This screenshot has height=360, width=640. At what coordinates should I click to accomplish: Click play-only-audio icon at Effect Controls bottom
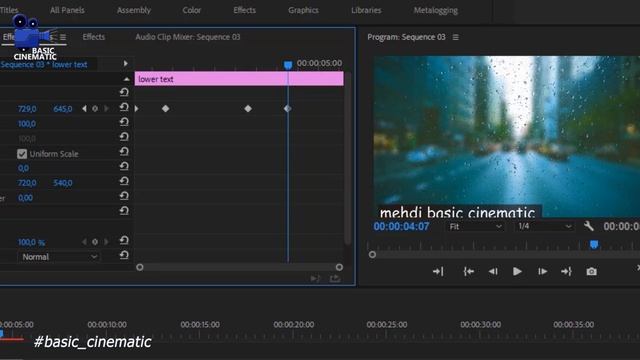pos(316,278)
